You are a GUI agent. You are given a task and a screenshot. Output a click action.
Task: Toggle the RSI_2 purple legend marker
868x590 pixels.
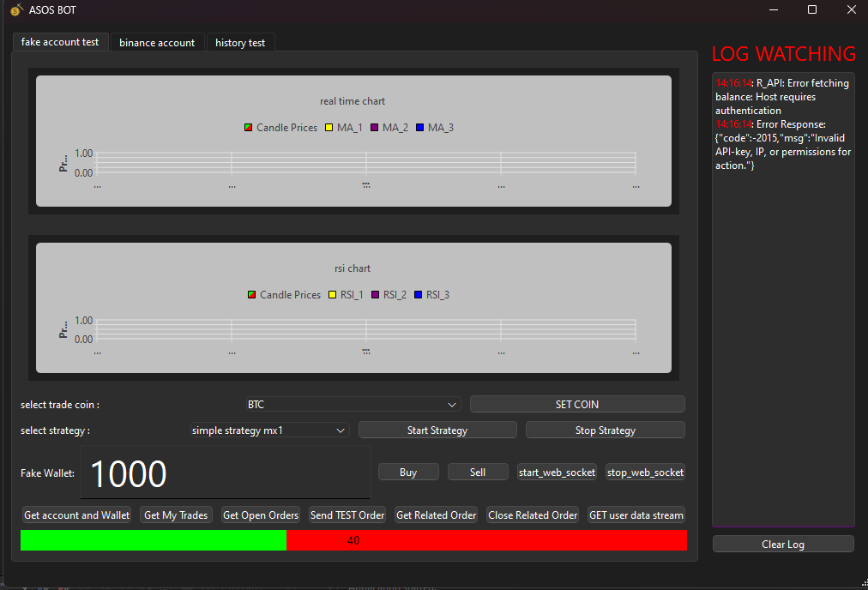(x=376, y=295)
